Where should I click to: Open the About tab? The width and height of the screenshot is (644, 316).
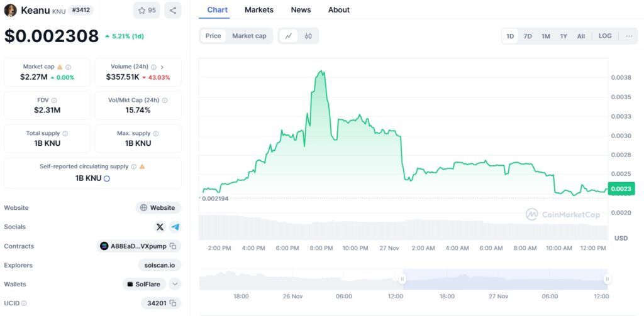(x=339, y=10)
